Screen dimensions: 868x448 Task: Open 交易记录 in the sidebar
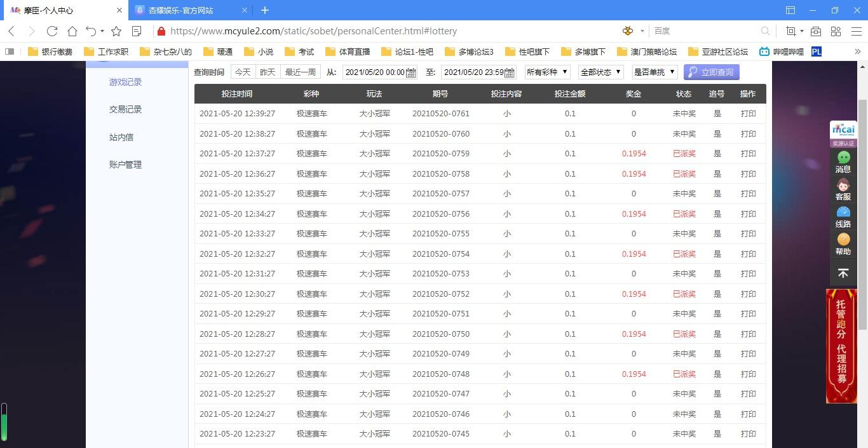click(126, 109)
